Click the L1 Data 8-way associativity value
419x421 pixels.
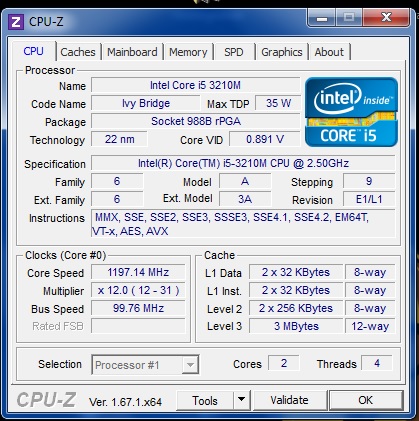370,272
